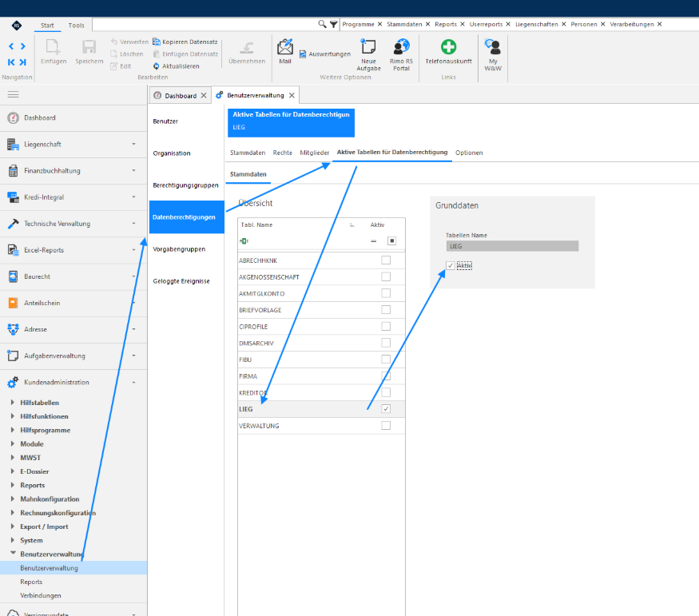Create Neue Aufgabe via toolbar icon
Screen dimensions: 699x616
click(x=368, y=46)
